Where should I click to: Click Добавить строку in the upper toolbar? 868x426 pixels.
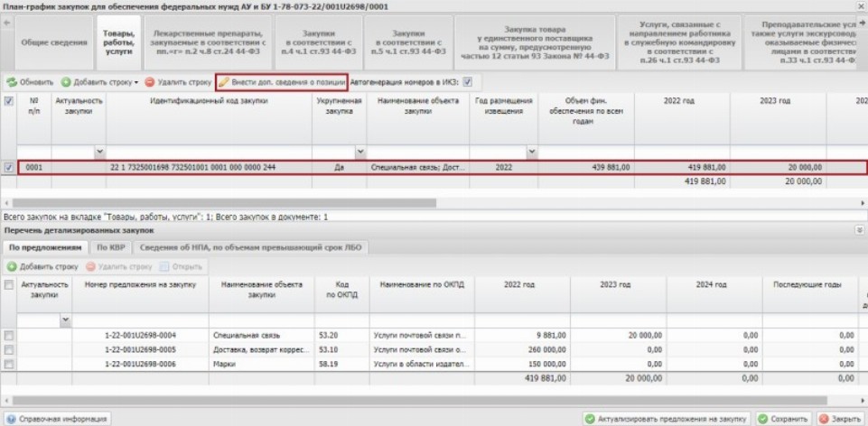[105, 82]
